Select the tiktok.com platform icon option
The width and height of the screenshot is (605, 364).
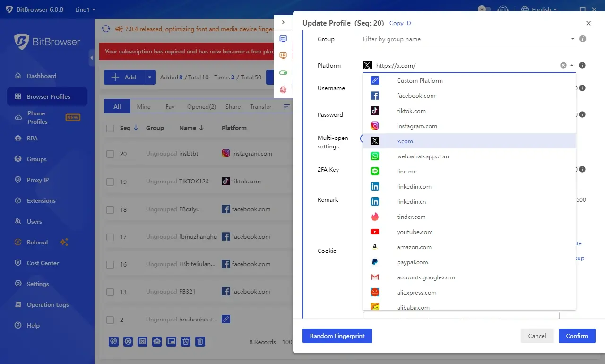coord(374,111)
